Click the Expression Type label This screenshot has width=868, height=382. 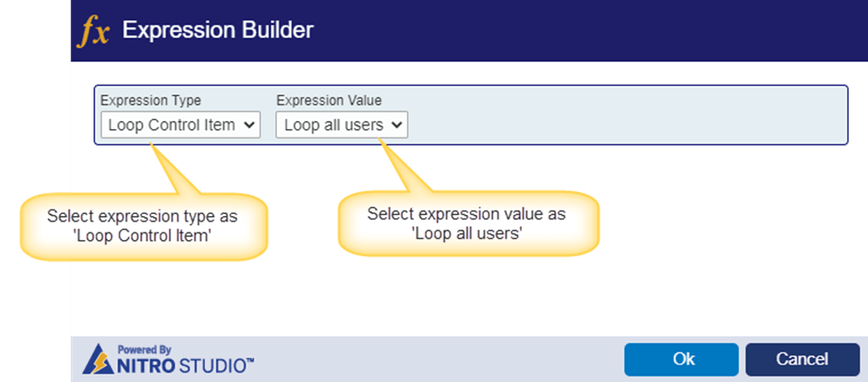click(x=151, y=101)
